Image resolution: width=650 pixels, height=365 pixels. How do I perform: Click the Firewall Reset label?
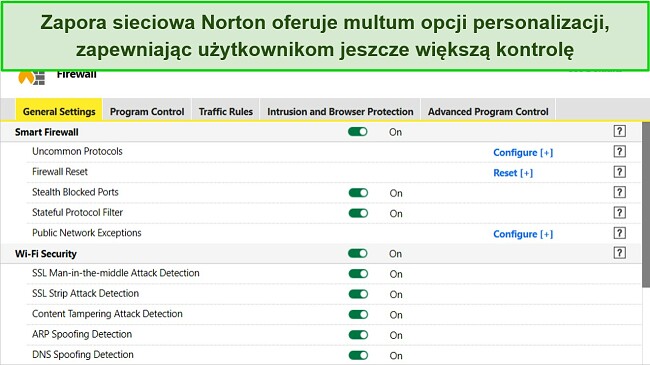[x=60, y=172]
